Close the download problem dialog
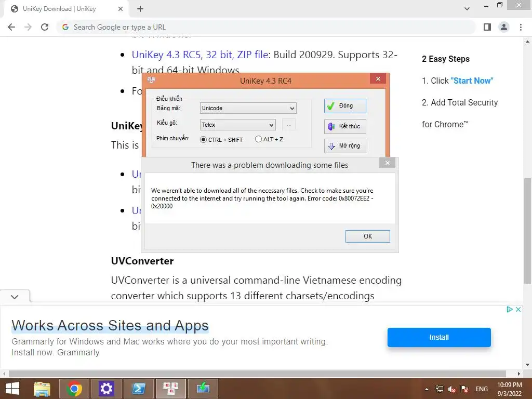Screen dimensions: 532x399 [388, 163]
